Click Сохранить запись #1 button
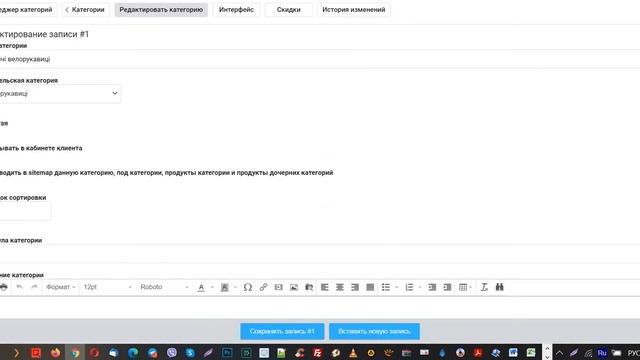This screenshot has width=640, height=360. [282, 331]
